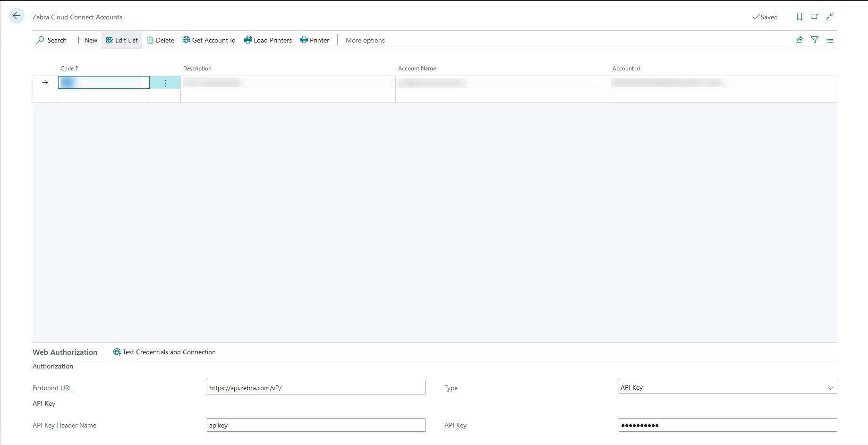
Task: Click Load Printers action
Action: [x=268, y=40]
